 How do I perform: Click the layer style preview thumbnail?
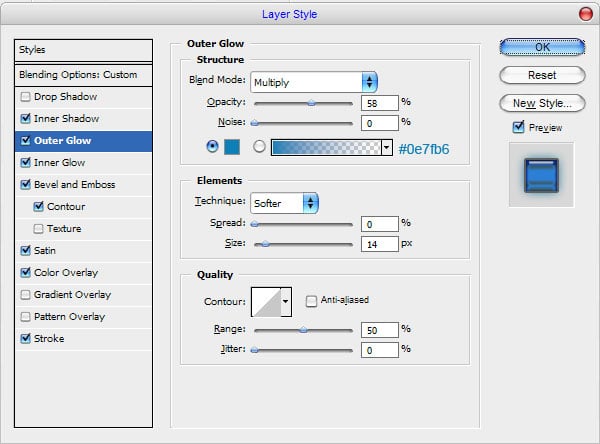[540, 173]
